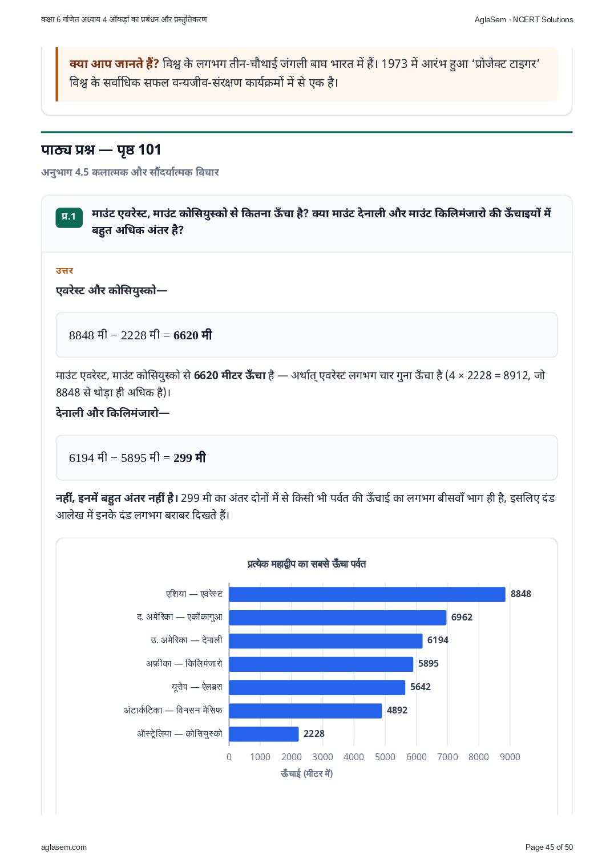Click the 8848 मी − 2228 मी calculation box
The height and width of the screenshot is (868, 614).
click(306, 335)
